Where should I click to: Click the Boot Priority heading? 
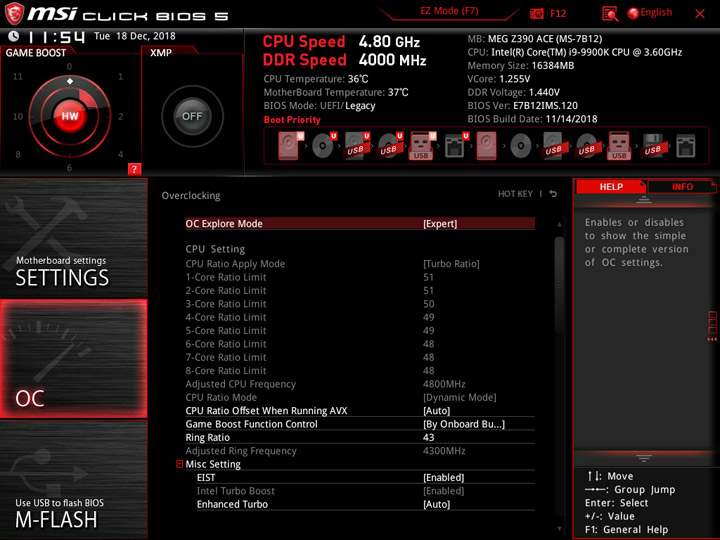point(292,120)
